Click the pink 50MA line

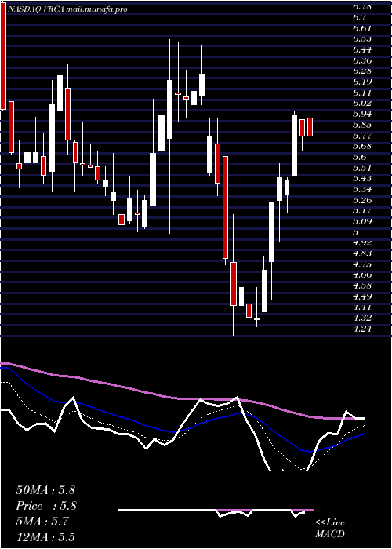click(x=182, y=398)
